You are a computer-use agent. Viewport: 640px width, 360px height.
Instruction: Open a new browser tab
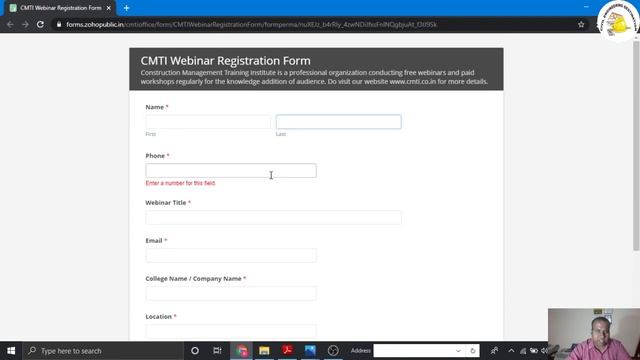click(x=127, y=8)
